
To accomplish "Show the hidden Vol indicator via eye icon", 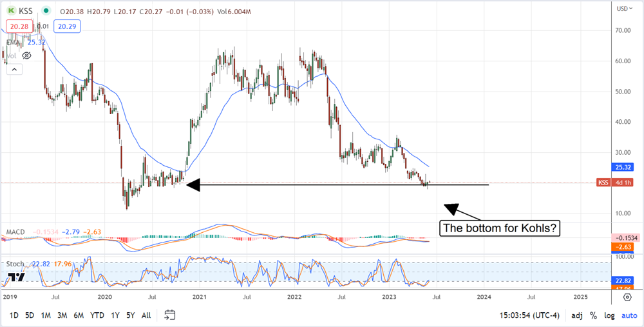I will pos(26,55).
